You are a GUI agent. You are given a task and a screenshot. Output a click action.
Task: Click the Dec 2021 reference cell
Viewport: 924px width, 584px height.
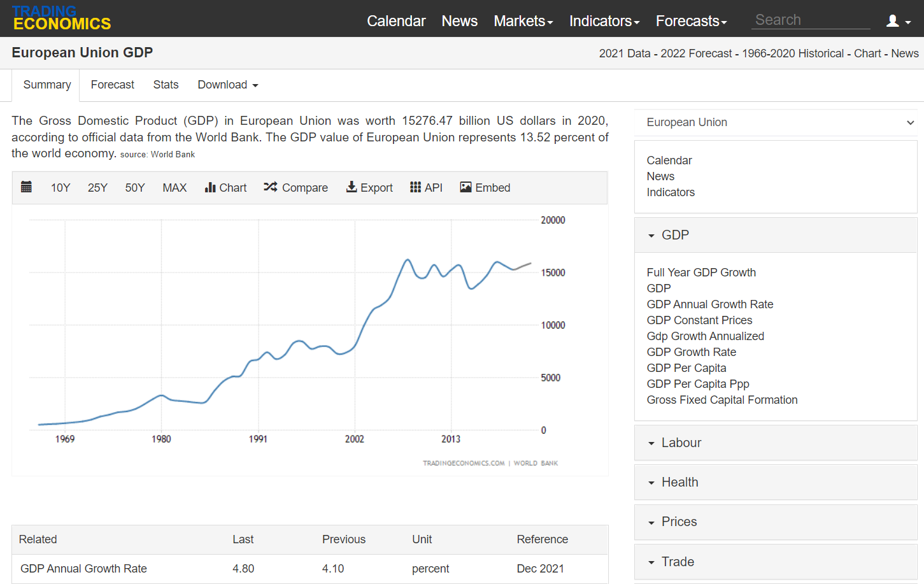[x=540, y=569]
